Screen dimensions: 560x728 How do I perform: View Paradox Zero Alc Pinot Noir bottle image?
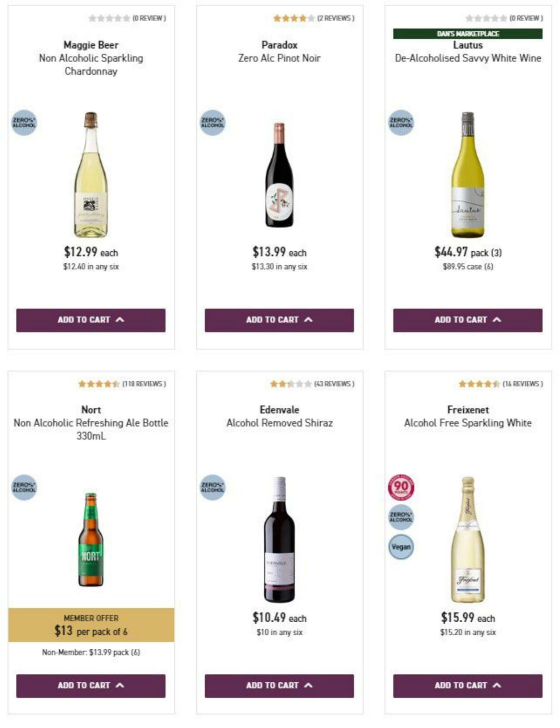pyautogui.click(x=279, y=175)
